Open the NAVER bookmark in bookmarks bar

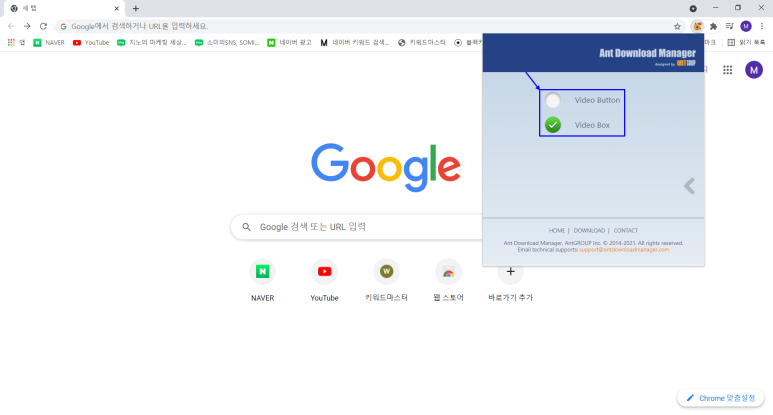tap(49, 42)
